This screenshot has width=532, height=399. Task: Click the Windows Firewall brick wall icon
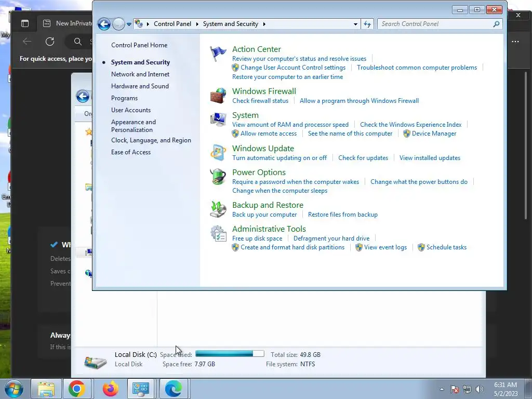(x=218, y=96)
